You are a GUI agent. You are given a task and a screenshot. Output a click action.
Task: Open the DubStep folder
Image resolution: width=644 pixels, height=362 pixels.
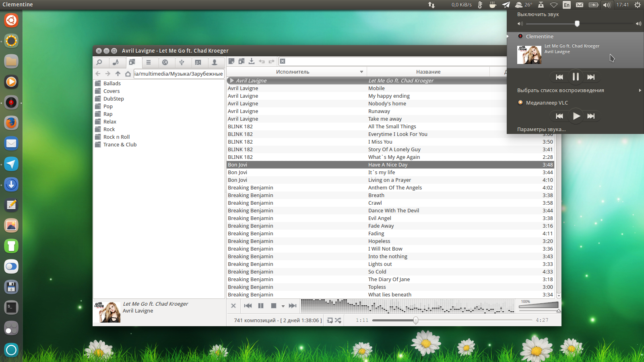tap(114, 99)
